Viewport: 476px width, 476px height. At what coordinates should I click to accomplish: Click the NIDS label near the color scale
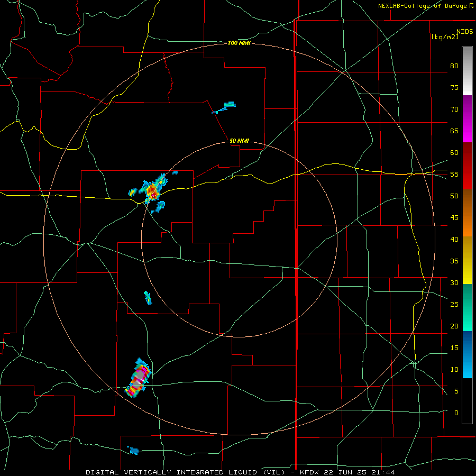[x=465, y=32]
